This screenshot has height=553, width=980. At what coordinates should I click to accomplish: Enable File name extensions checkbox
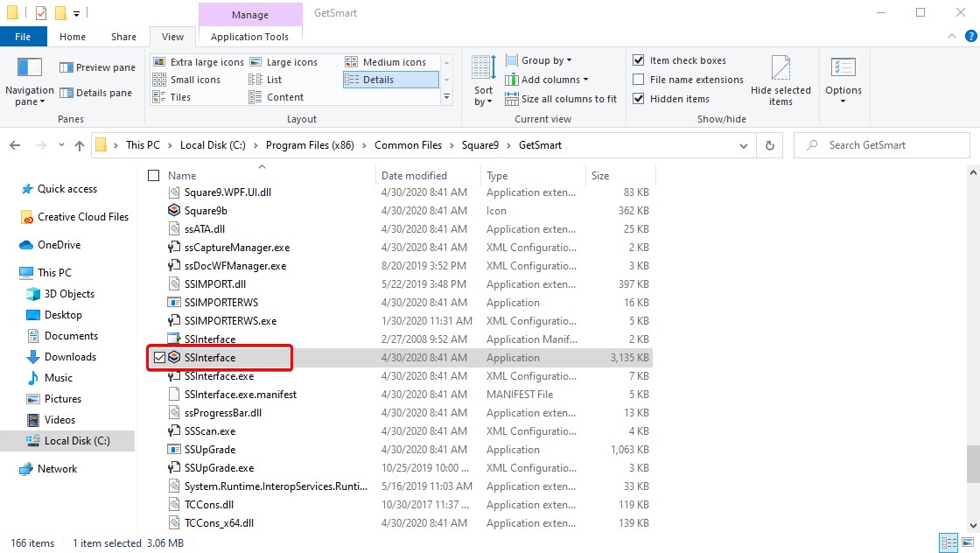639,80
